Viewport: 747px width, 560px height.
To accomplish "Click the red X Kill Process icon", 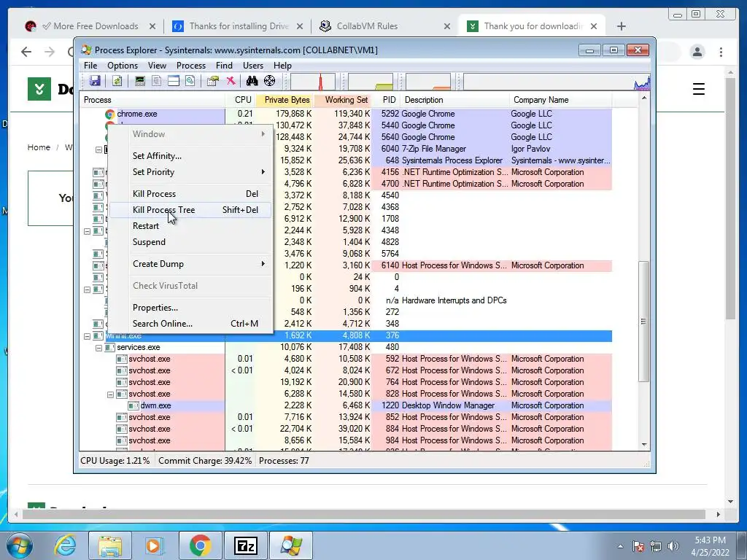I will [x=231, y=81].
